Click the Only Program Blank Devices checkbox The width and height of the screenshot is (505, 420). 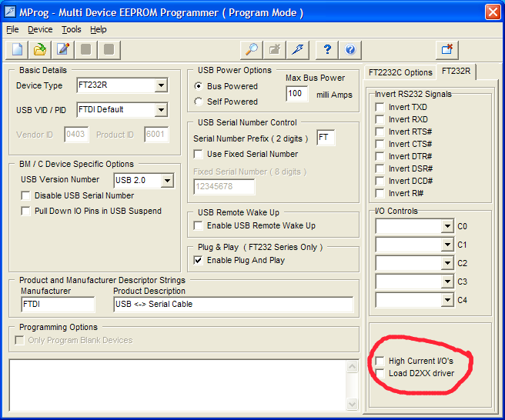pyautogui.click(x=20, y=341)
